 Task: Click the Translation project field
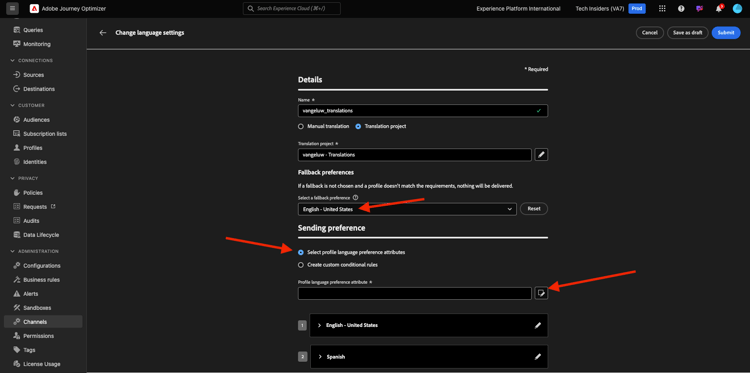pos(415,154)
